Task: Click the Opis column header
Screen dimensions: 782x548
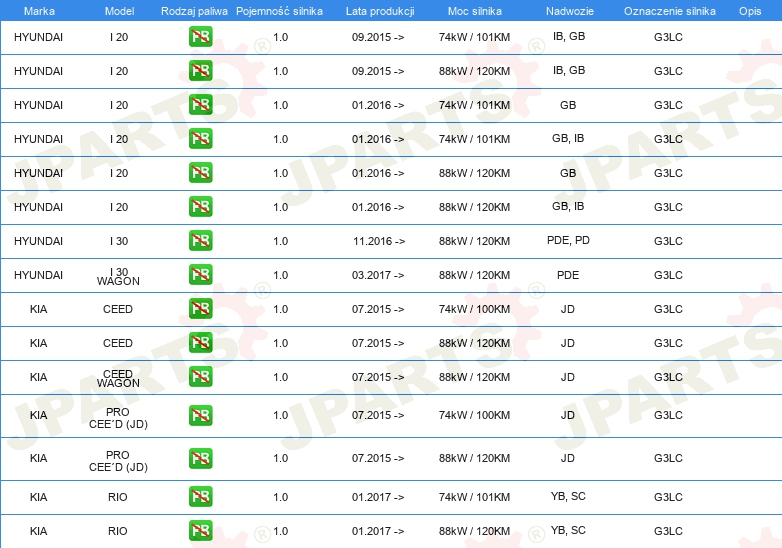Action: (x=750, y=11)
